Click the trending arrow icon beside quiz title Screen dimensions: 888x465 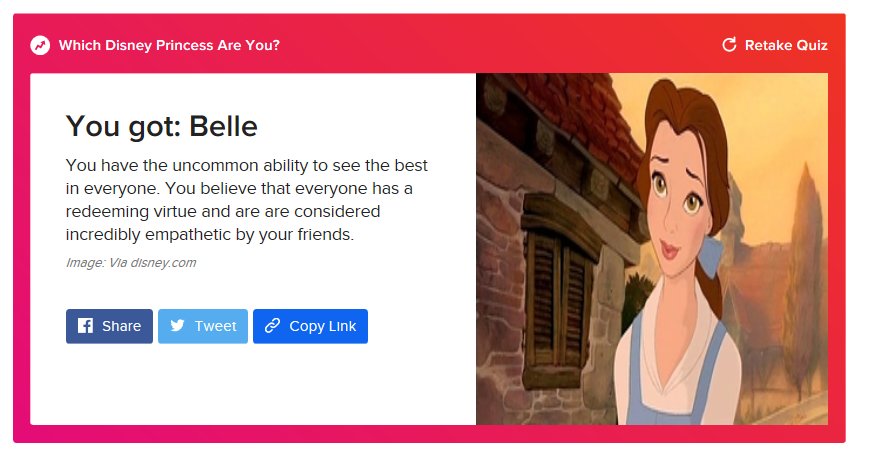click(x=40, y=45)
